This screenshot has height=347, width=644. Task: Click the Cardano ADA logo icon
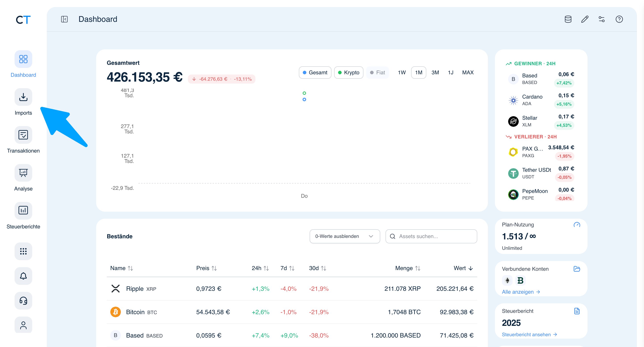[513, 100]
